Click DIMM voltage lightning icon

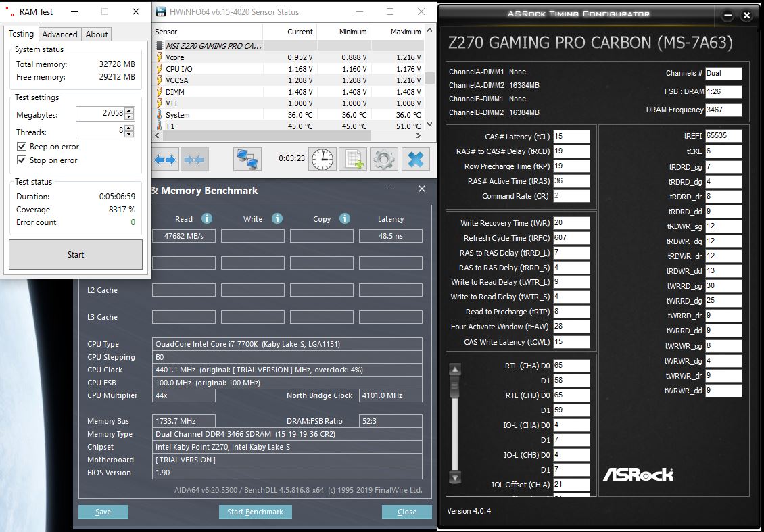(159, 91)
